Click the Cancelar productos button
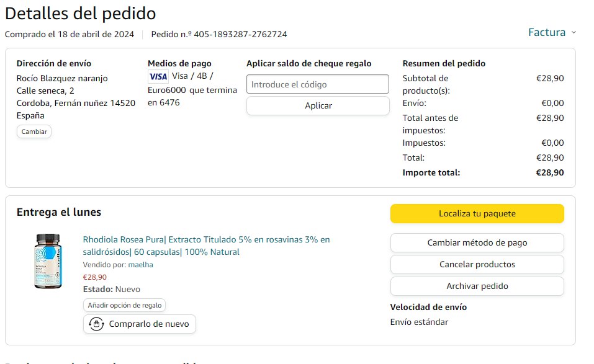The image size is (594, 364). pyautogui.click(x=477, y=264)
